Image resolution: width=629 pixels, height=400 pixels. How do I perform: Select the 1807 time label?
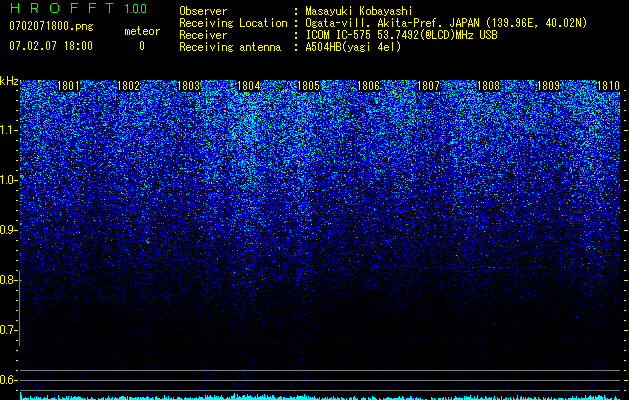point(428,86)
